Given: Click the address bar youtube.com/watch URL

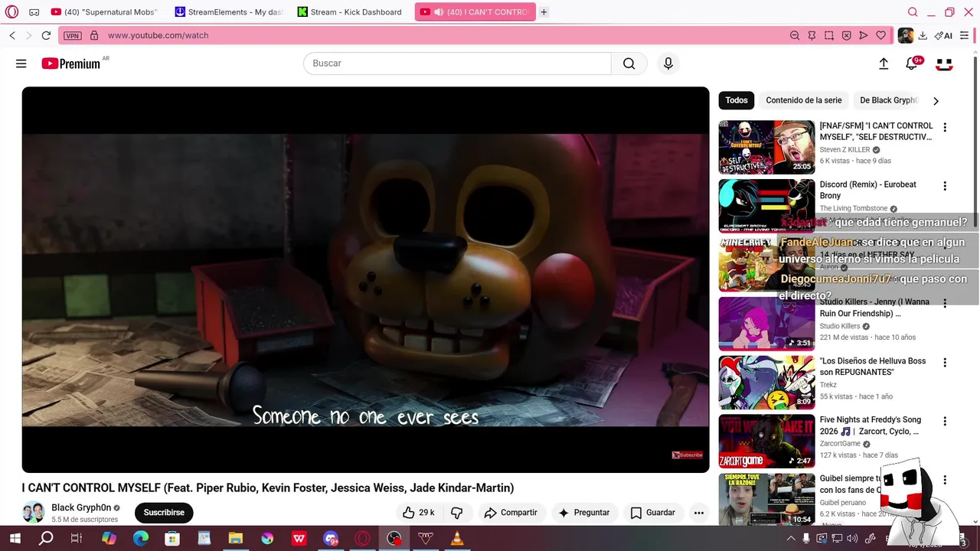Looking at the screenshot, I should 158,35.
